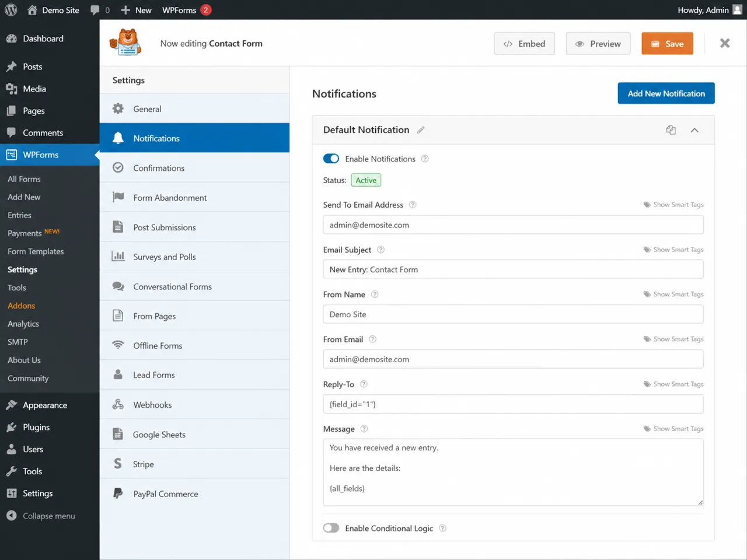Open WPForms admin bar menu
This screenshot has width=747, height=560.
(x=186, y=10)
